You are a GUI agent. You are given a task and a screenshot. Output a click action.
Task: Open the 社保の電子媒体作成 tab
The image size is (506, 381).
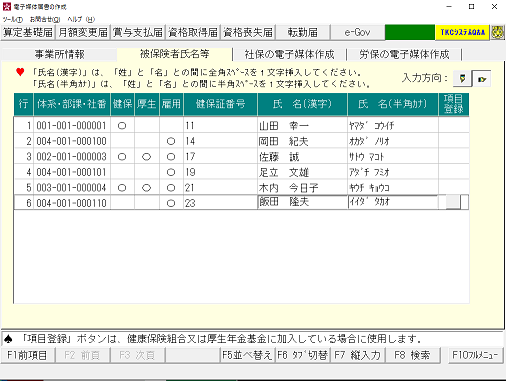pyautogui.click(x=289, y=54)
